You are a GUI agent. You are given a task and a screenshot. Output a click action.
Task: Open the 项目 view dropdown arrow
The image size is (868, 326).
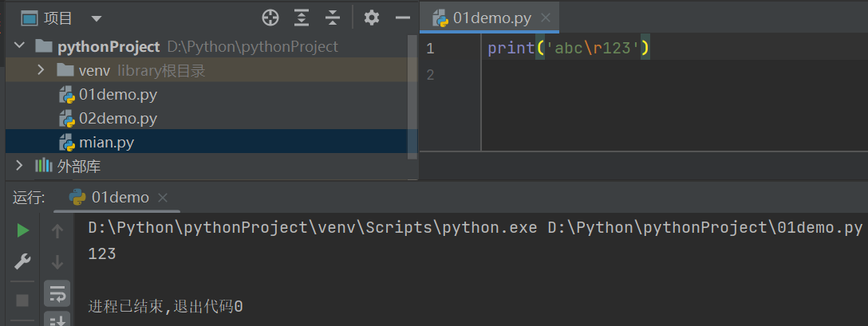[x=97, y=18]
